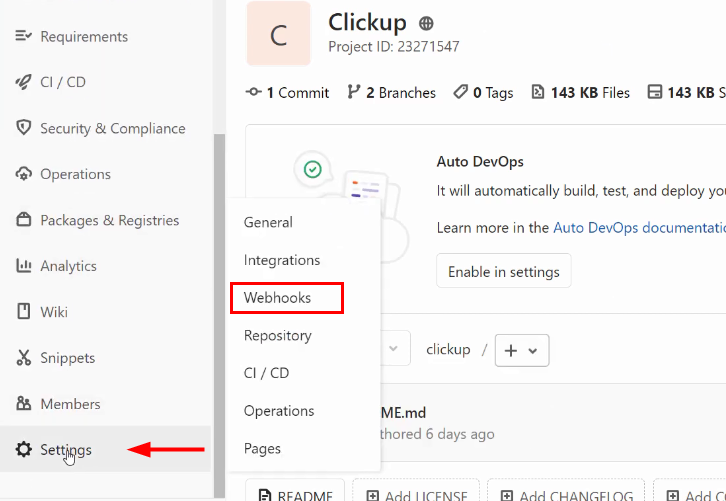Click the Security & Compliance shield icon
This screenshot has width=726, height=501.
tap(23, 128)
